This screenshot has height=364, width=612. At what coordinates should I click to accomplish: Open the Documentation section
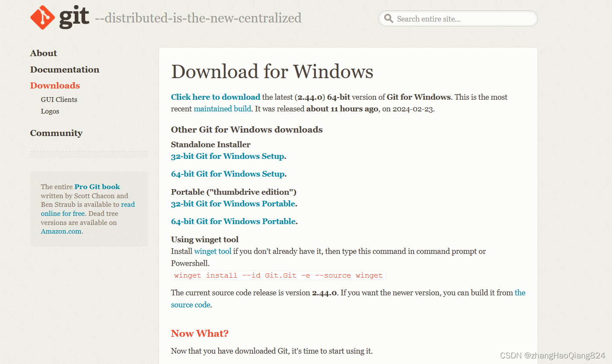tap(65, 70)
